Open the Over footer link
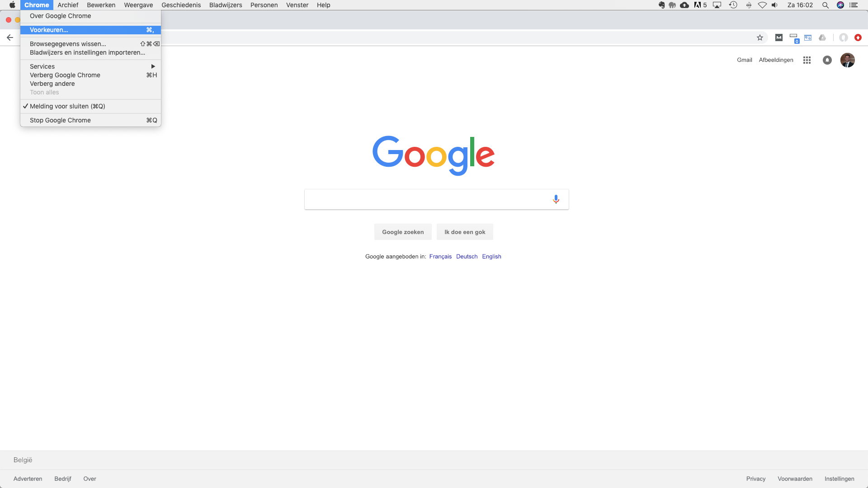 click(90, 479)
